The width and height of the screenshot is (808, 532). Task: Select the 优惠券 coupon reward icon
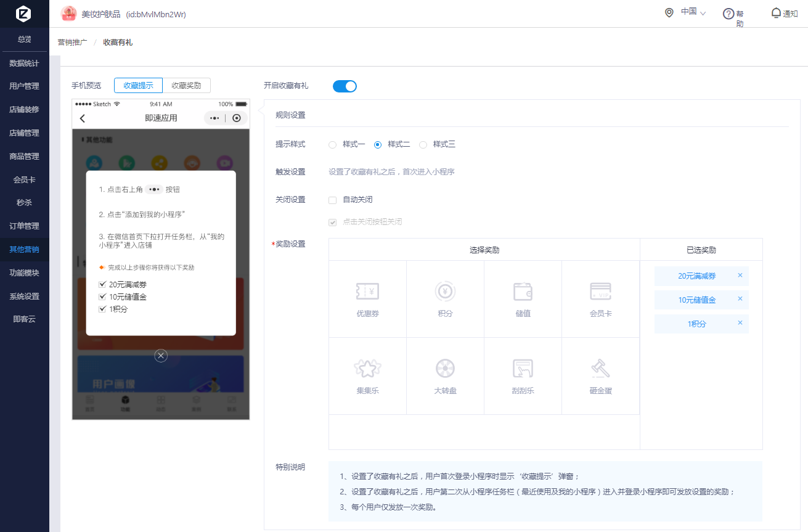click(367, 291)
